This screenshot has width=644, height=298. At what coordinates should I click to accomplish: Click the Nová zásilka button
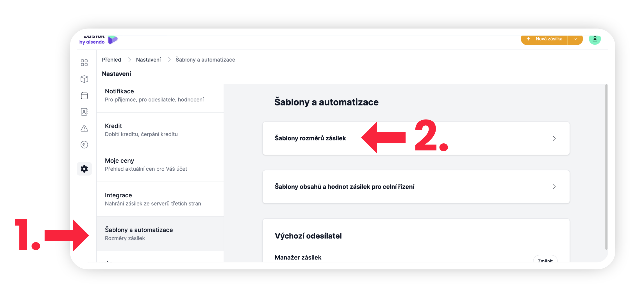(x=544, y=39)
